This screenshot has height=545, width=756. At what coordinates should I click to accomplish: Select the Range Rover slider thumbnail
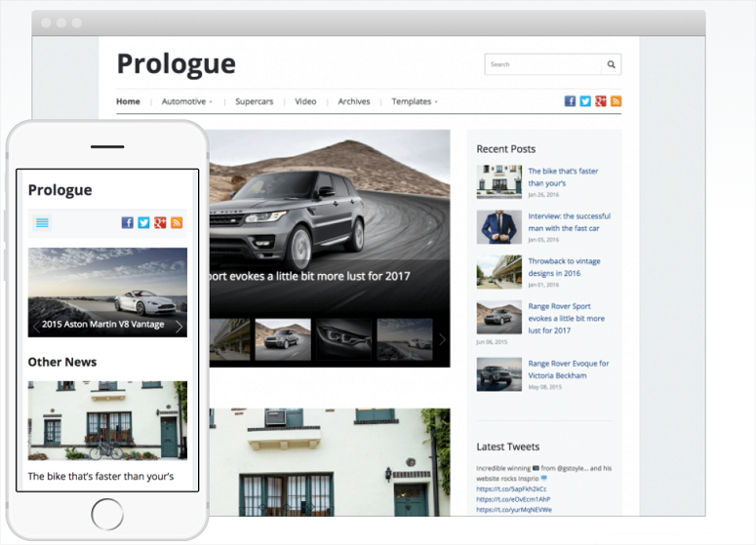[x=283, y=339]
